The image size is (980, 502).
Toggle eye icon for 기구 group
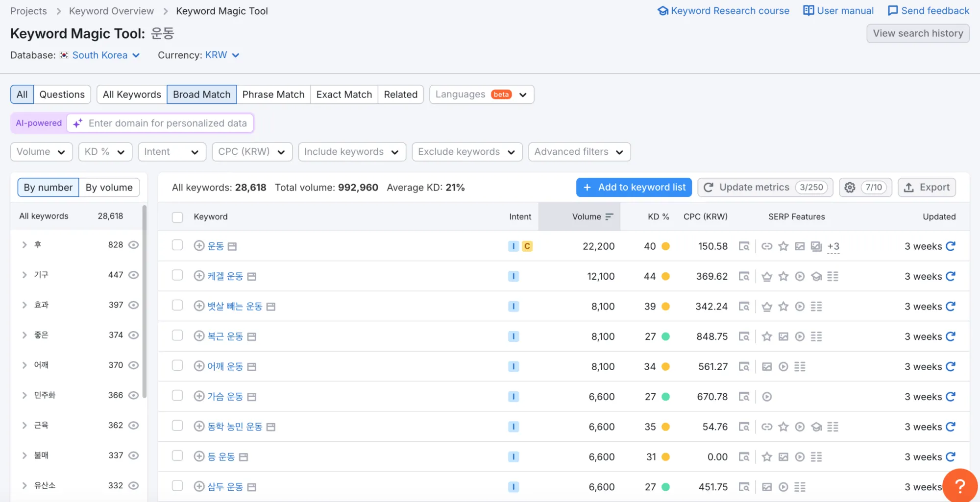click(x=133, y=275)
